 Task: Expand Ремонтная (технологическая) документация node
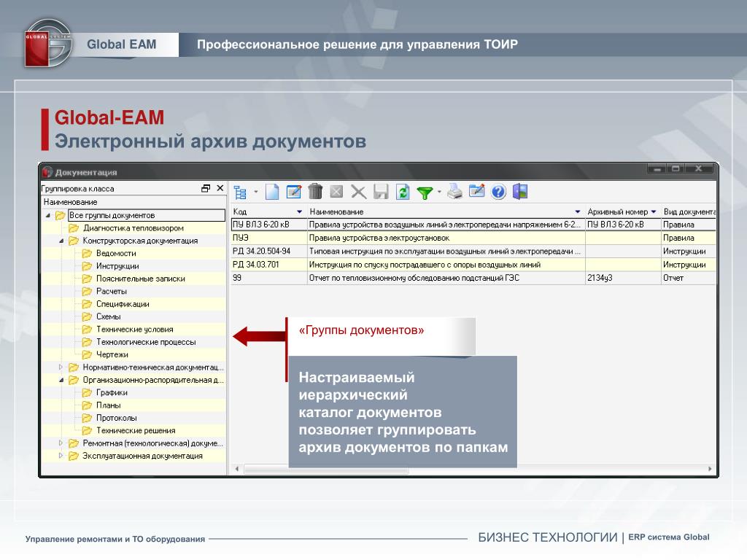(x=61, y=443)
